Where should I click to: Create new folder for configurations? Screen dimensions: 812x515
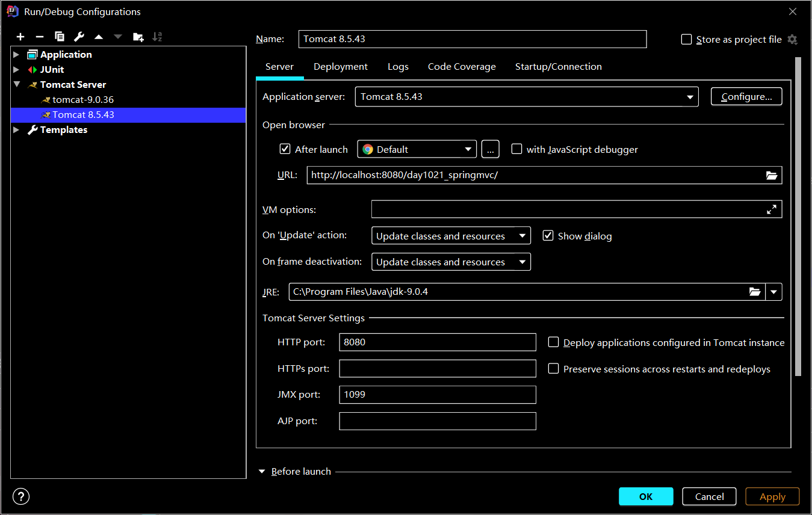[138, 37]
